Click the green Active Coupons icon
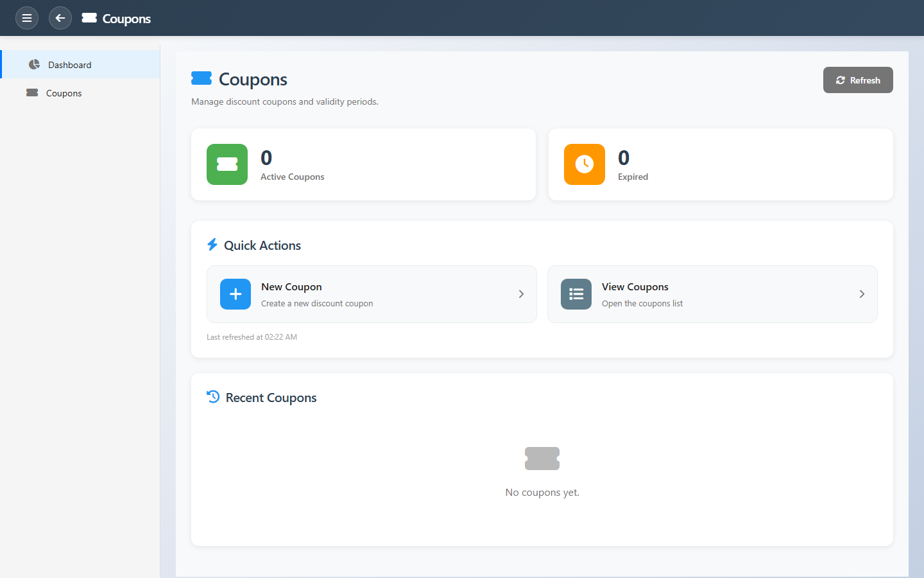 coord(227,164)
